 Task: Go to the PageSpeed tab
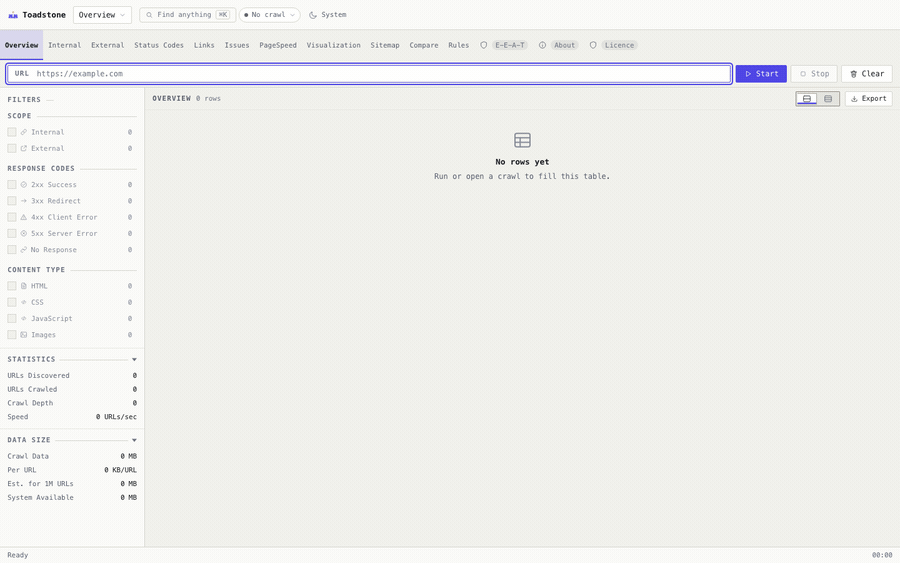(x=278, y=45)
